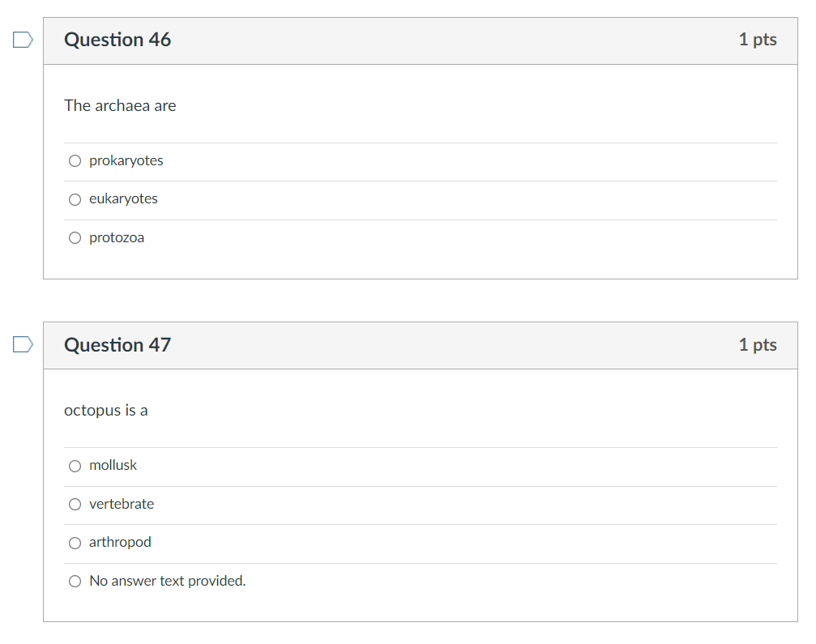
Task: Select the prokaryotes answer
Action: (75, 160)
